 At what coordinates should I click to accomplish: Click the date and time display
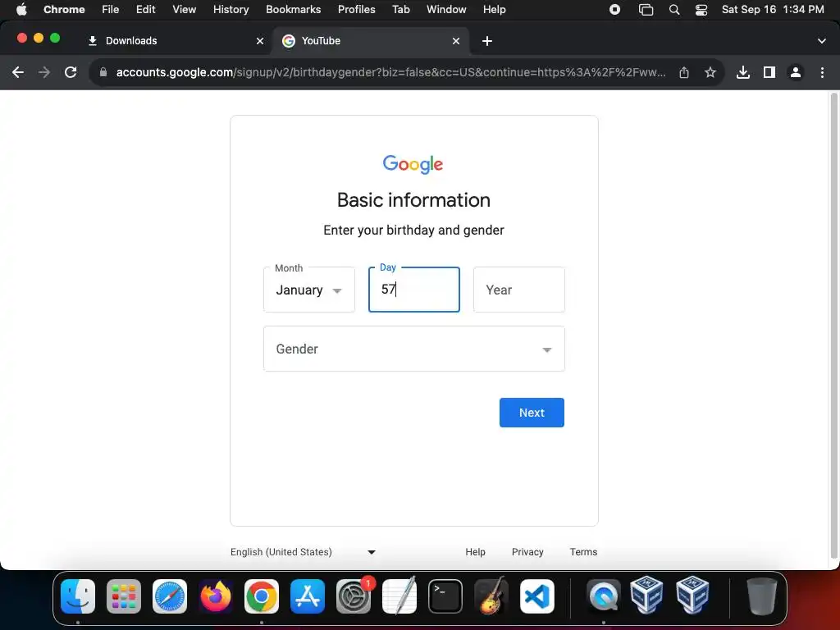773,10
